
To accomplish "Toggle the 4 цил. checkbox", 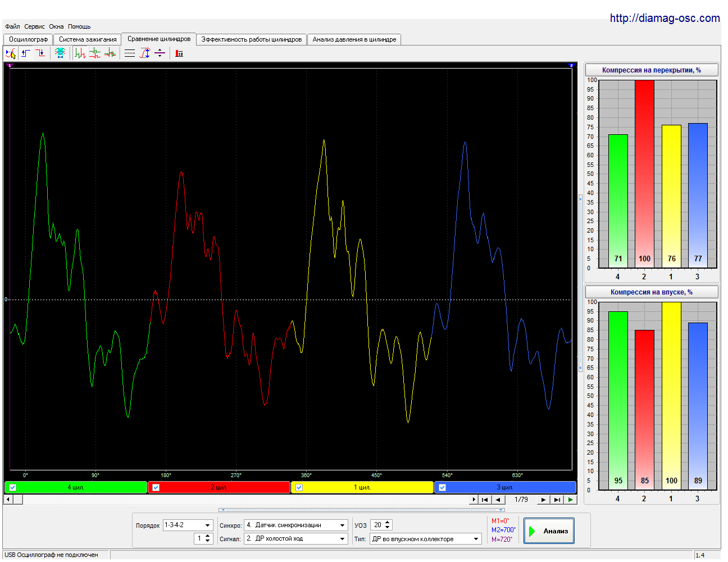I will click(x=13, y=487).
